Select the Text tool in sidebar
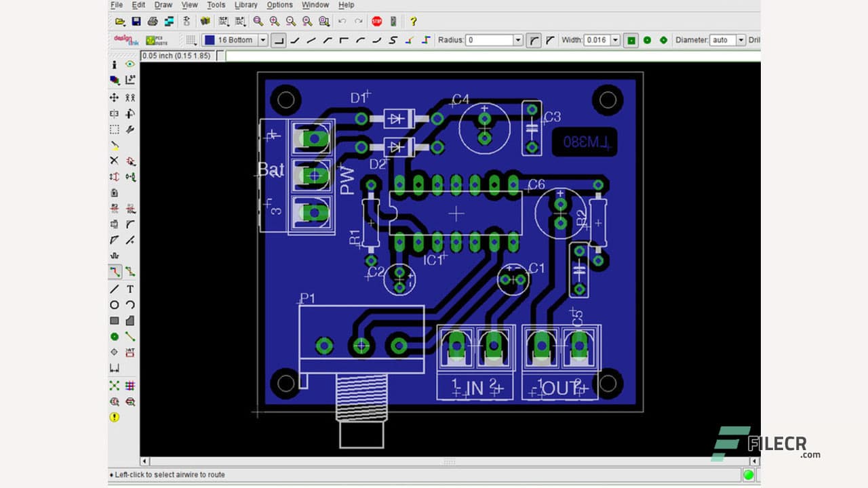The height and width of the screenshot is (488, 868). (x=130, y=289)
